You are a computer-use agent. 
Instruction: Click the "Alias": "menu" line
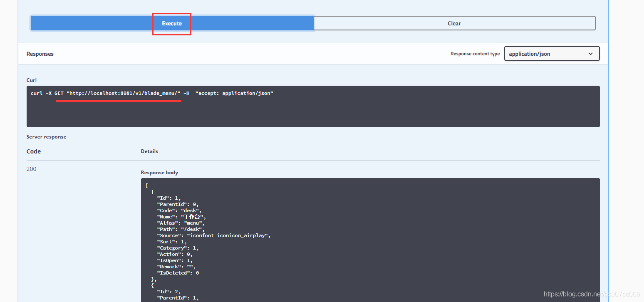pos(181,223)
